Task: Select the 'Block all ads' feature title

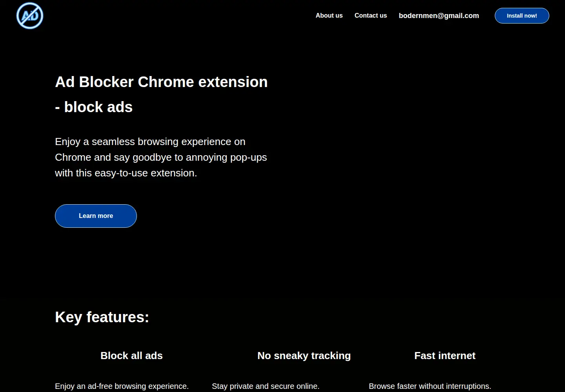Action: [131, 356]
